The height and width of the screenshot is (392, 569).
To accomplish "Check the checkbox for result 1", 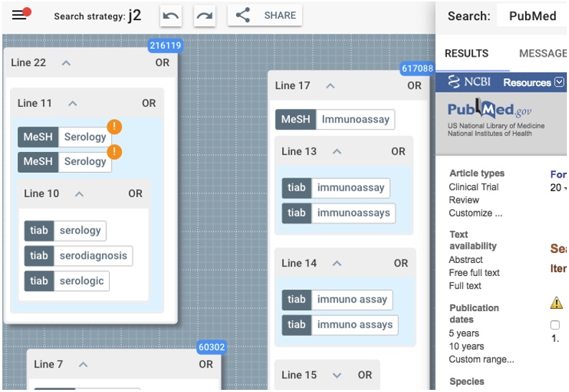I will click(555, 325).
